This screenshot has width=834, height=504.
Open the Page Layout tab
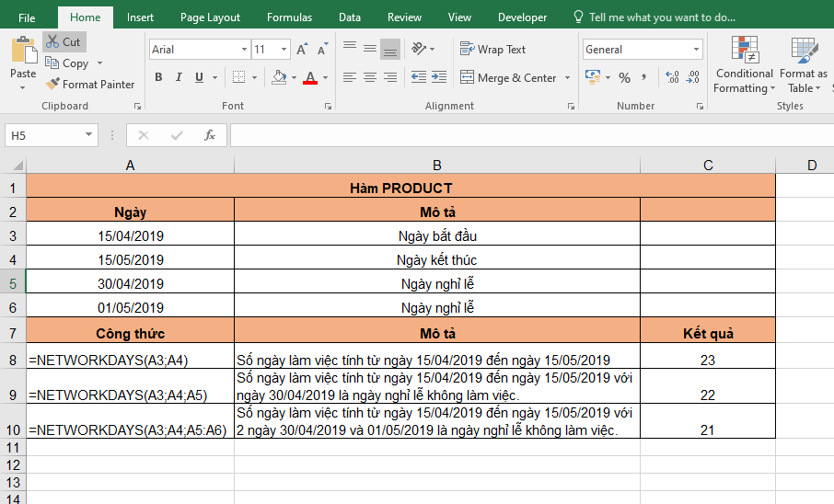coord(210,17)
